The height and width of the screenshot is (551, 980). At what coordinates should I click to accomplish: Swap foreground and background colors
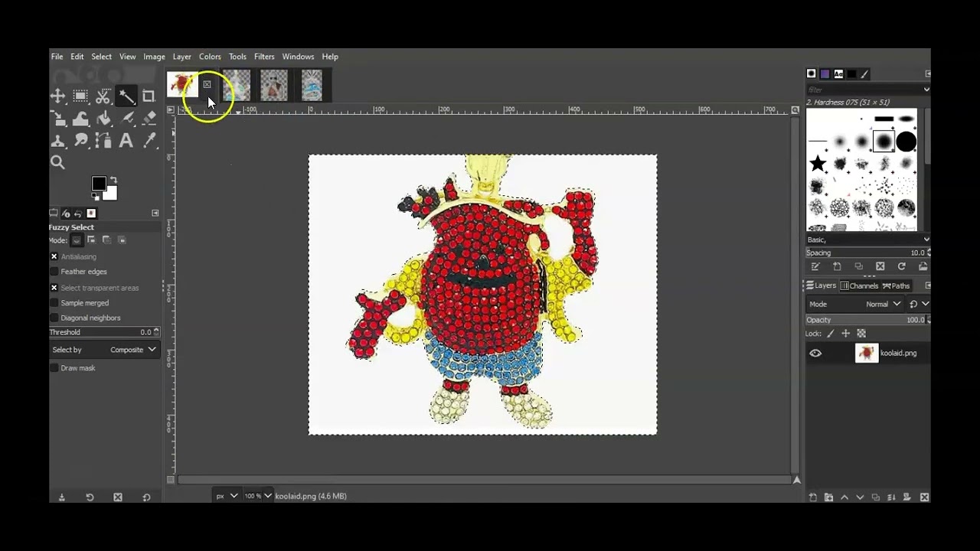pos(113,179)
